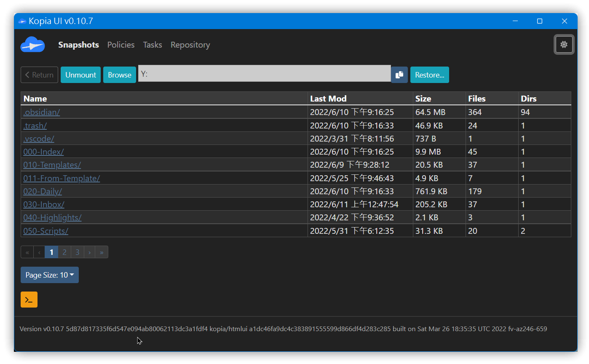589x364 pixels.
Task: Click the 94 dirs cell
Action: tap(545, 112)
